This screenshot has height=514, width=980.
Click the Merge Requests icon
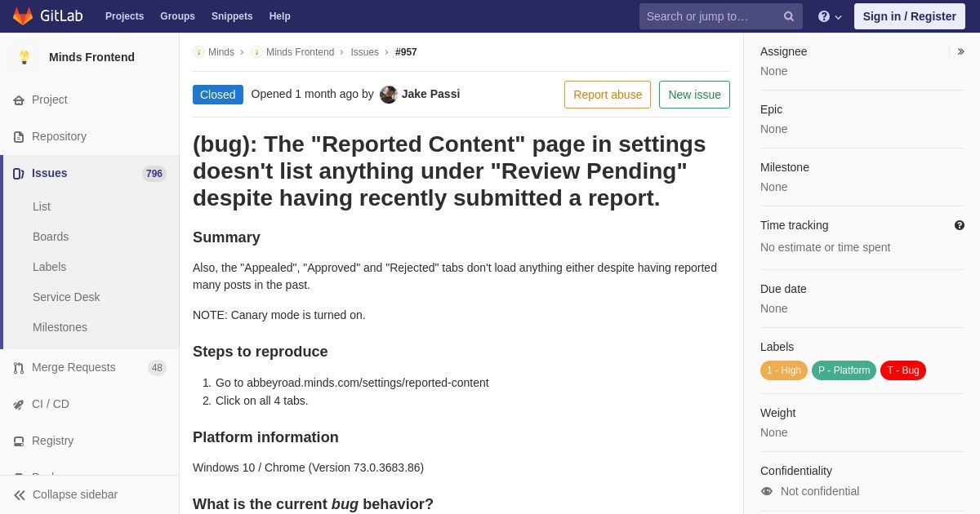pyautogui.click(x=19, y=368)
